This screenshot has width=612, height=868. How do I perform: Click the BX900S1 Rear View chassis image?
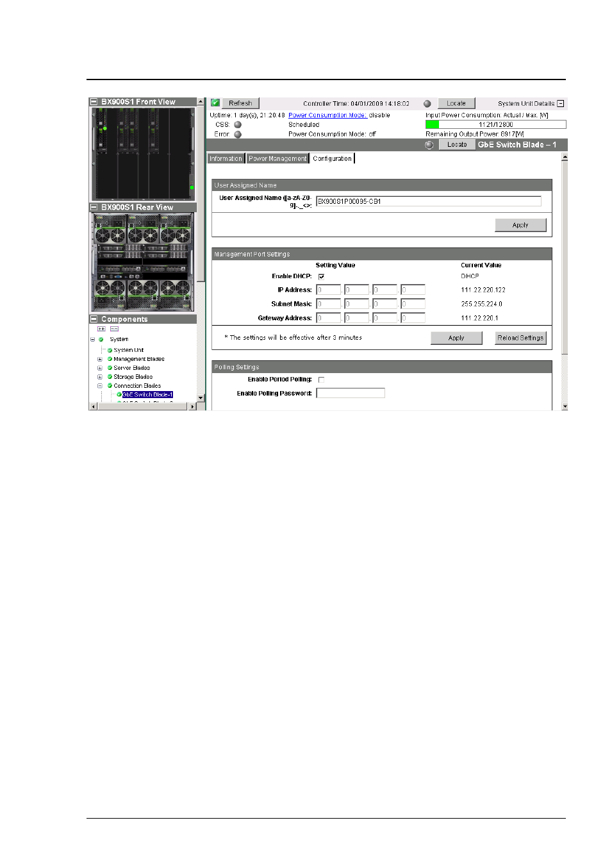pos(143,262)
